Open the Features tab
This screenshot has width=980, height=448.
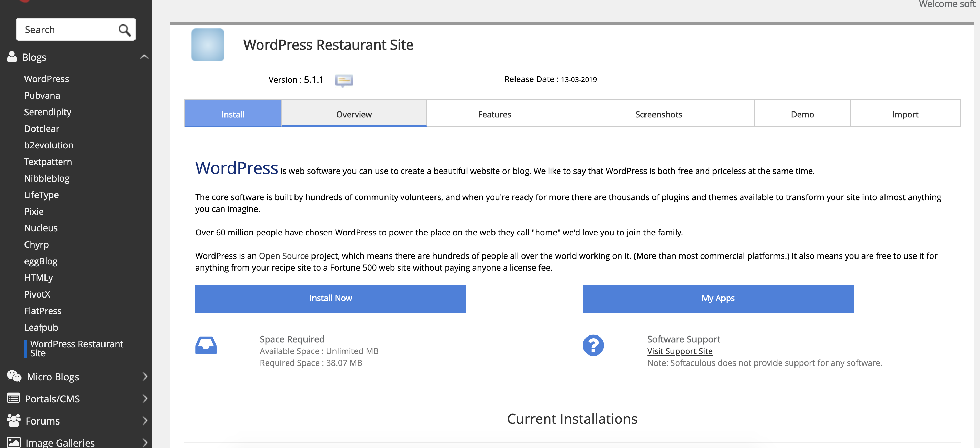(x=494, y=114)
